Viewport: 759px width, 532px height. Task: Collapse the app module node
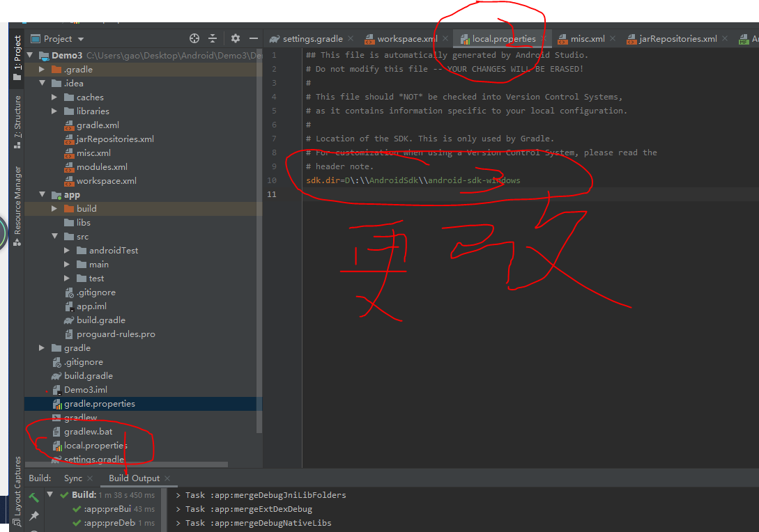pyautogui.click(x=42, y=194)
